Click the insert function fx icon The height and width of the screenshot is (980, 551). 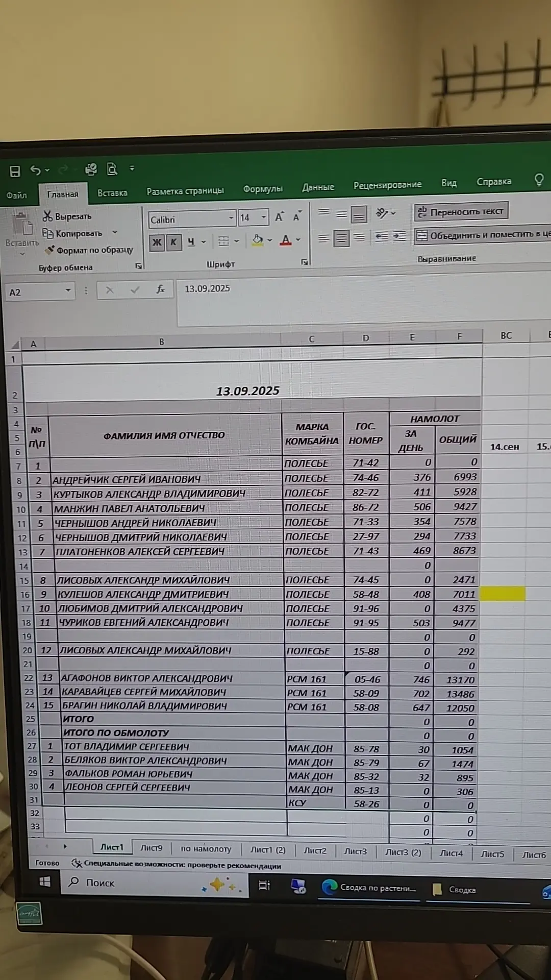160,290
